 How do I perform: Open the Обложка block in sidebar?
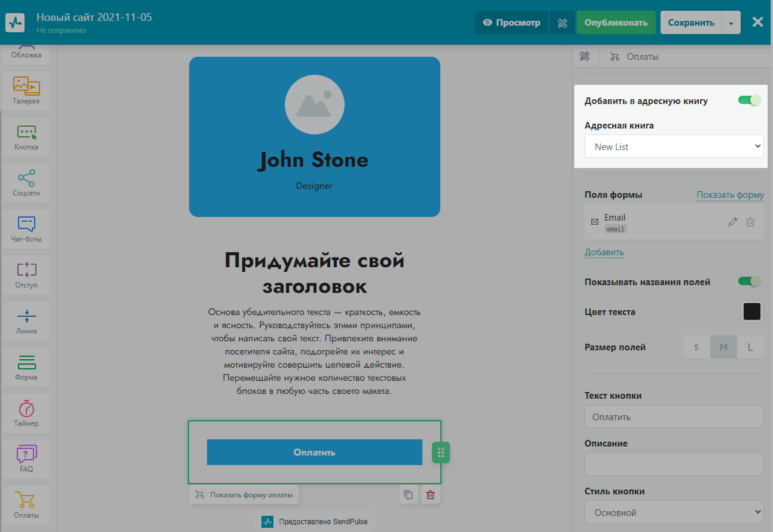26,54
